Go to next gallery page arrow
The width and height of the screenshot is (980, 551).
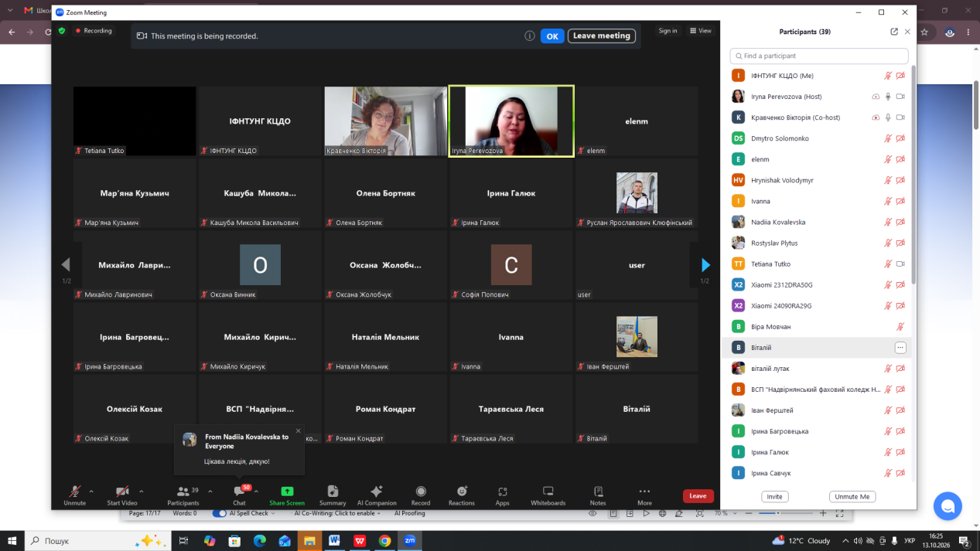point(705,265)
